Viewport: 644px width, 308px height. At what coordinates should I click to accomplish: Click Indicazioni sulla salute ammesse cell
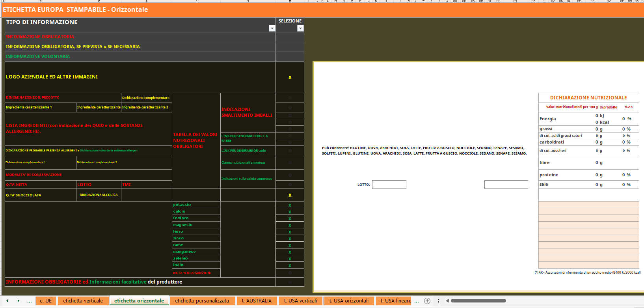248,179
